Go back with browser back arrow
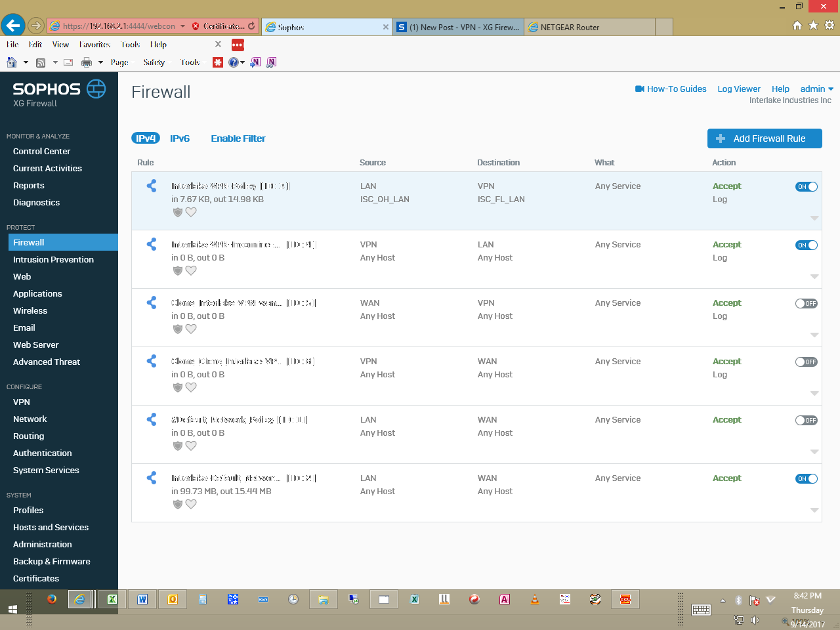This screenshot has width=840, height=630. (12, 26)
